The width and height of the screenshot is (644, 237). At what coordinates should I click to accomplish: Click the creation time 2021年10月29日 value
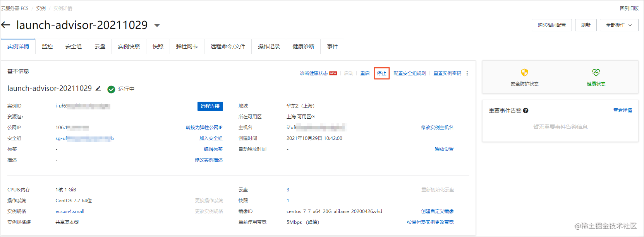[314, 138]
